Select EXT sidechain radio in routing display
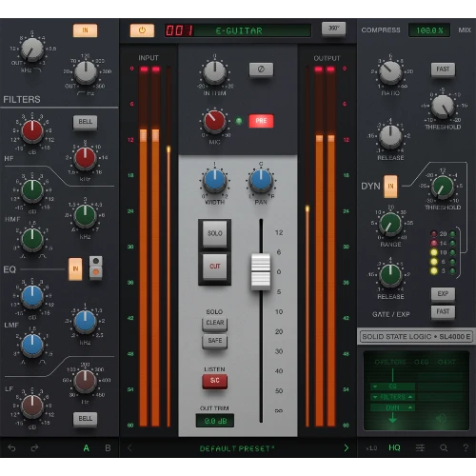The width and height of the screenshot is (476, 476). click(x=446, y=363)
